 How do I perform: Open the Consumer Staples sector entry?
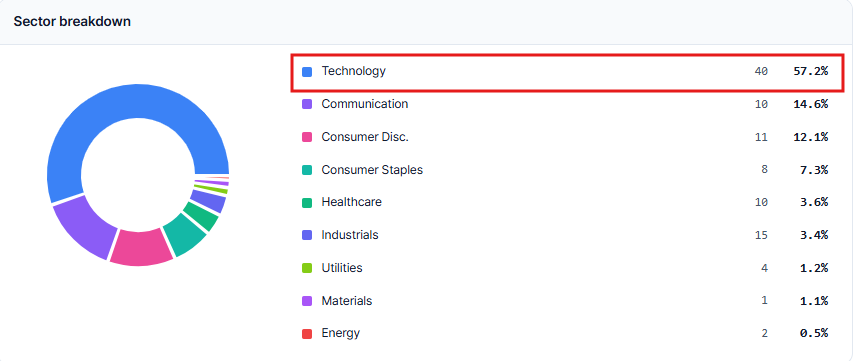pyautogui.click(x=372, y=170)
